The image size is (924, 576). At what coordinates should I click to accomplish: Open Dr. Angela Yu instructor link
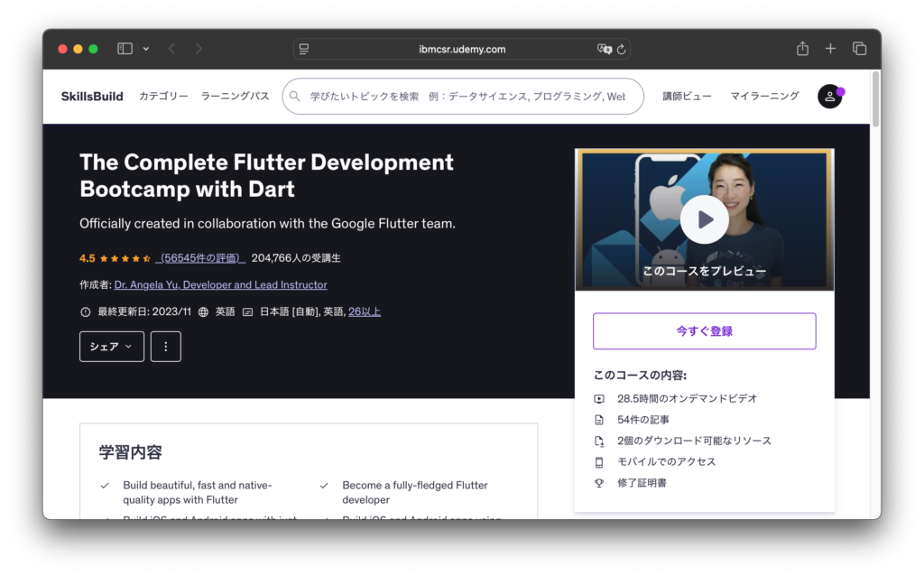tap(220, 284)
